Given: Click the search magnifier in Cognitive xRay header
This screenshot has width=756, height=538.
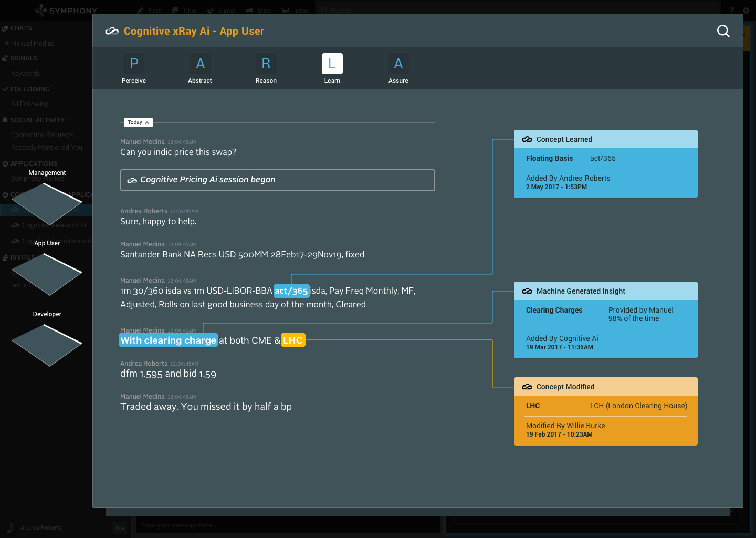Looking at the screenshot, I should click(x=723, y=31).
